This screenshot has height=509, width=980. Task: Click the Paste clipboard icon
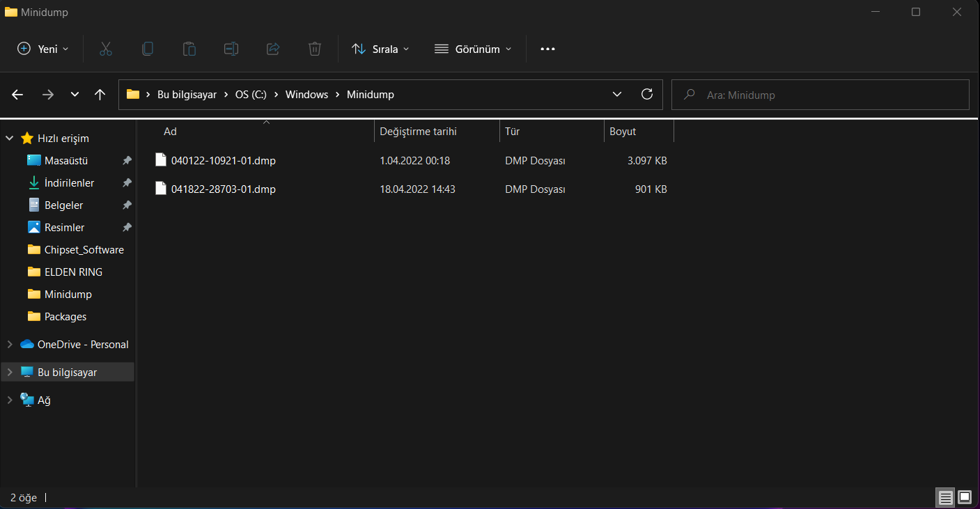click(x=189, y=49)
